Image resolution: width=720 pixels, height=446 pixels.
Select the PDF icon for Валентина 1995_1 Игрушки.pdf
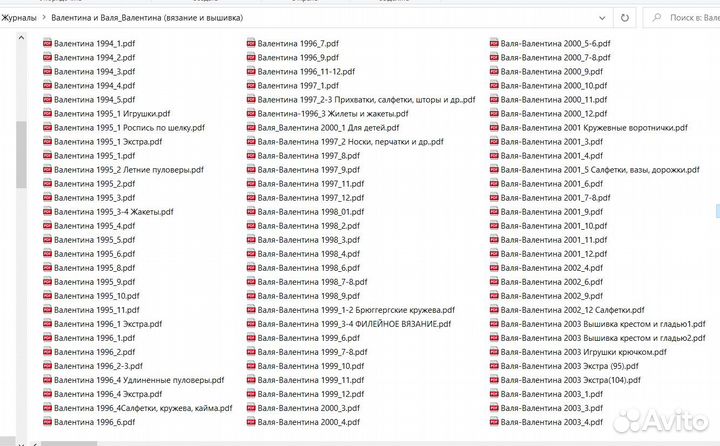click(x=47, y=114)
